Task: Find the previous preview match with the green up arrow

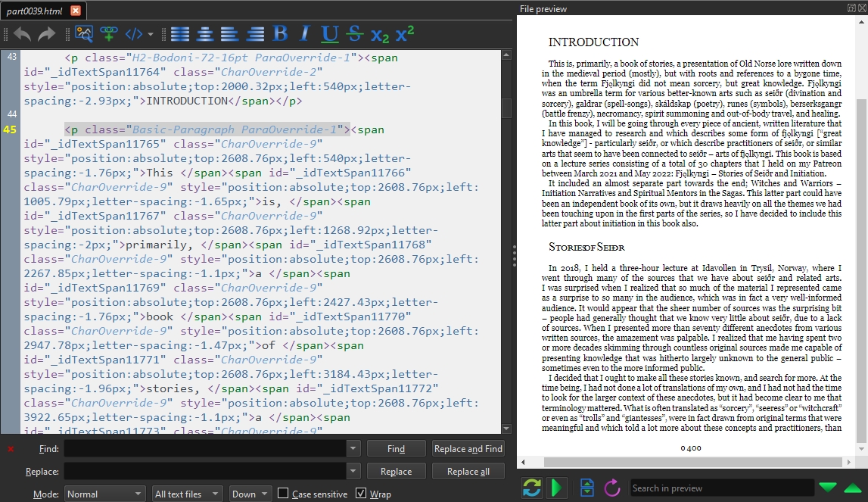Action: click(x=853, y=488)
